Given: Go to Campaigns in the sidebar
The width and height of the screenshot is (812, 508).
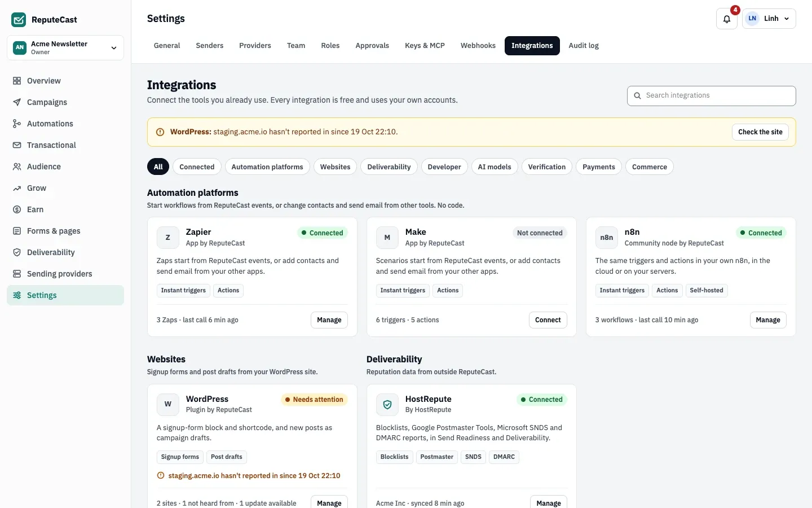Looking at the screenshot, I should [x=65, y=102].
